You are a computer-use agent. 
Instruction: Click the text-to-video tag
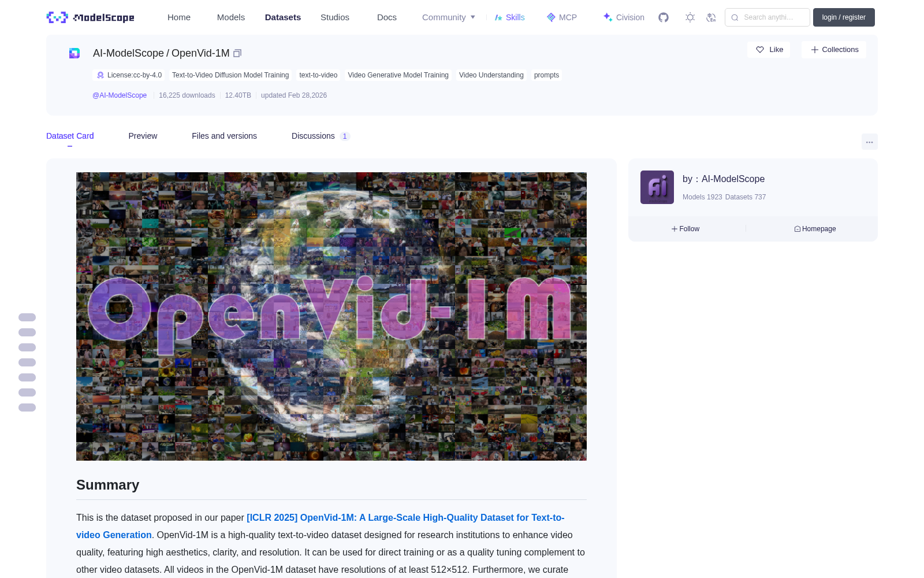(318, 75)
